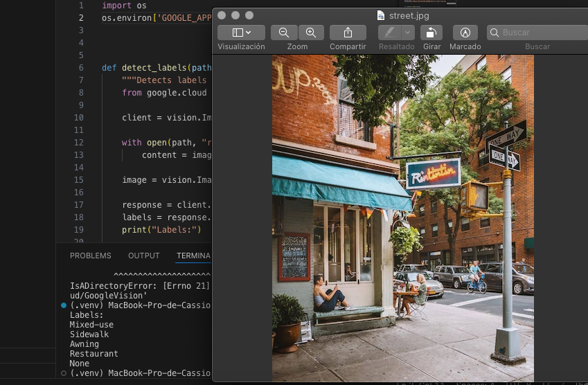This screenshot has height=385, width=588.
Task: Minimize the street.jpg Preview window
Action: (x=236, y=15)
